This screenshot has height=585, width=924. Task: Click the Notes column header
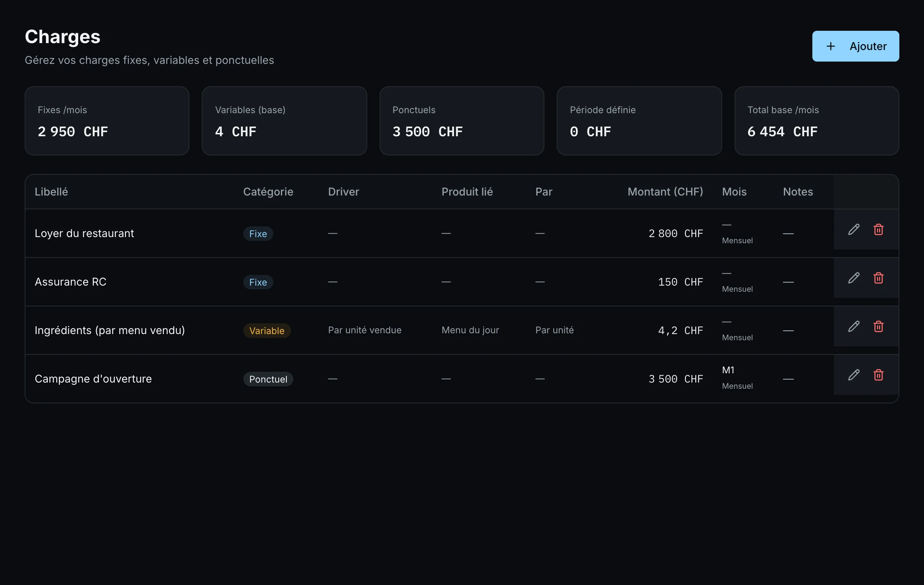tap(798, 192)
